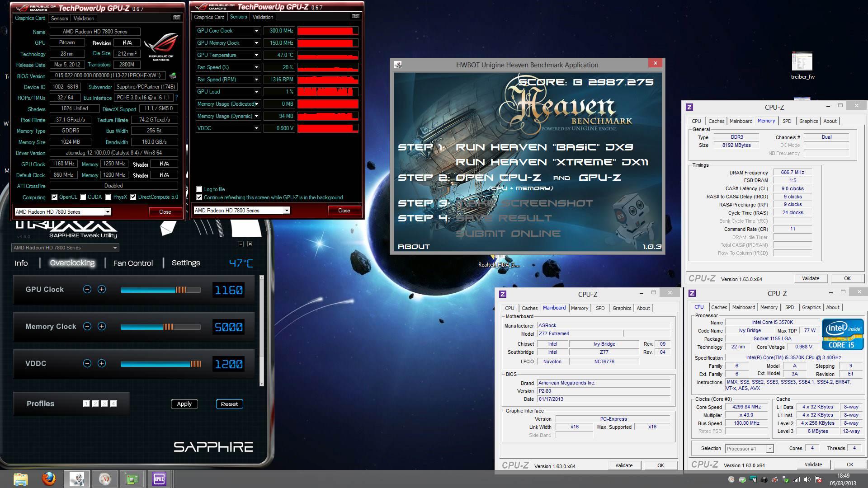Click OK in the CPU-Z Mainboard window
This screenshot has height=488, width=868.
(660, 465)
